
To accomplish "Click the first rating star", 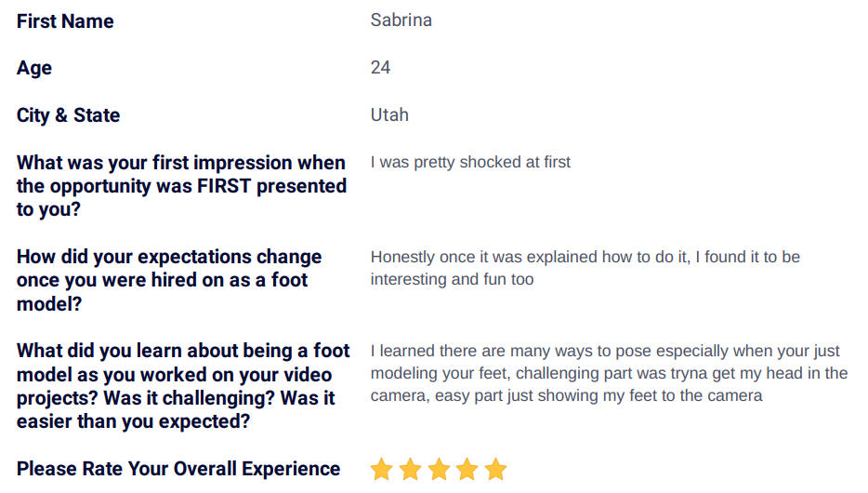I will [381, 469].
